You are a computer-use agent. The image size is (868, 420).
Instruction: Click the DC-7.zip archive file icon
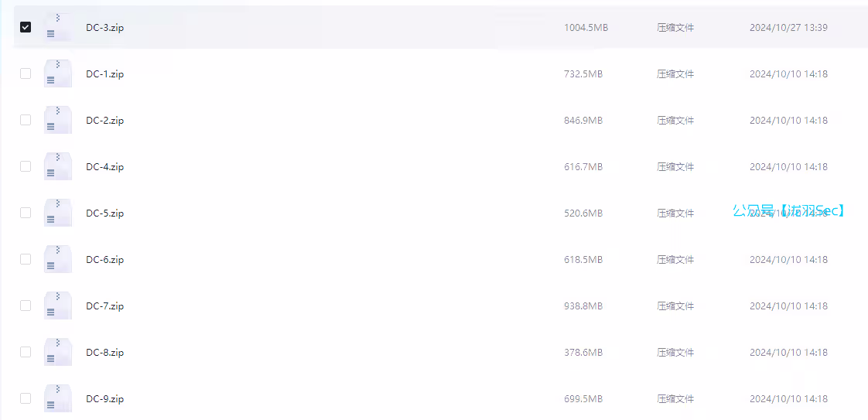pyautogui.click(x=58, y=306)
